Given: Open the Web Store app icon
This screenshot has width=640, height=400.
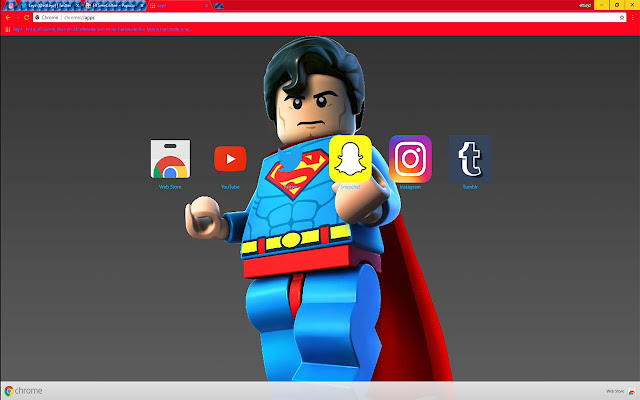Looking at the screenshot, I should tap(170, 159).
